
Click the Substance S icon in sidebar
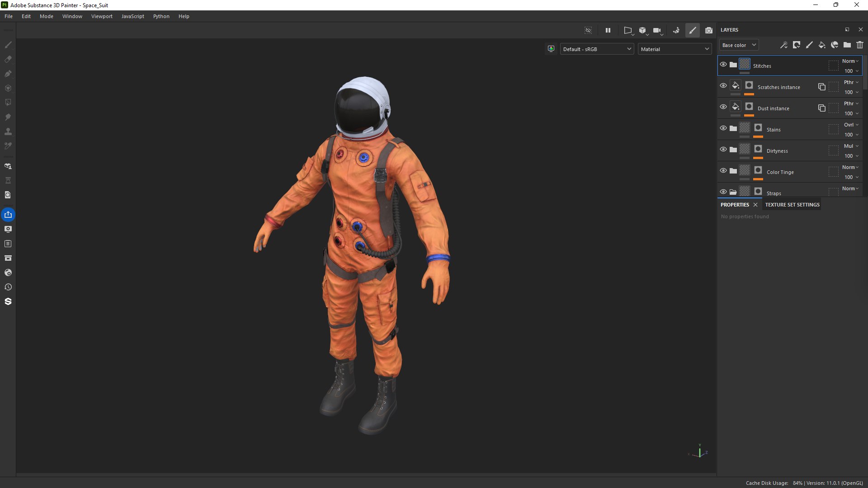click(x=8, y=301)
